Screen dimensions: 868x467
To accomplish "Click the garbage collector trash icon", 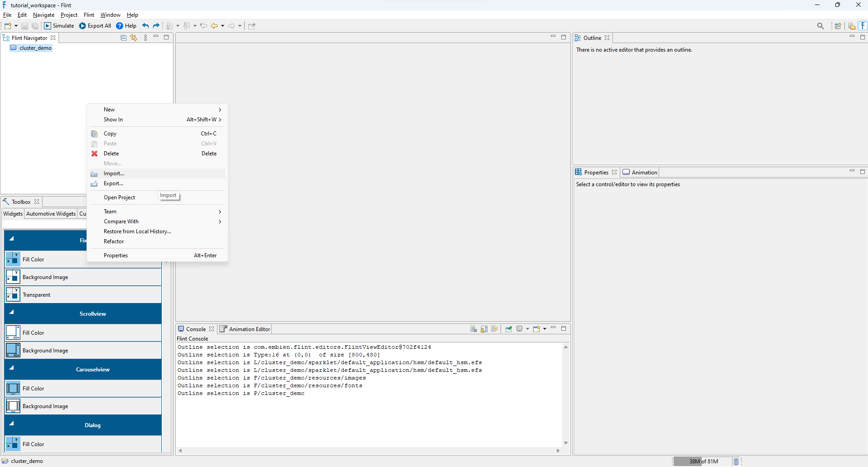I will (x=736, y=462).
